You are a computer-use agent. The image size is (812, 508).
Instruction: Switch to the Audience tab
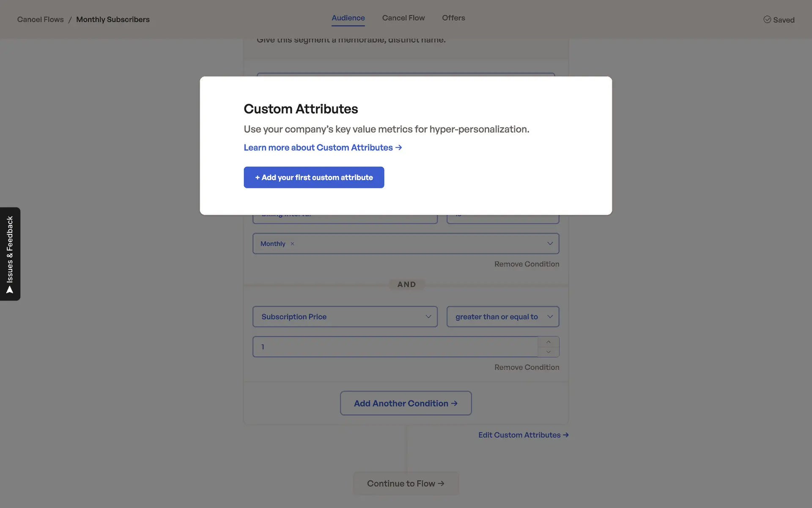click(x=348, y=18)
